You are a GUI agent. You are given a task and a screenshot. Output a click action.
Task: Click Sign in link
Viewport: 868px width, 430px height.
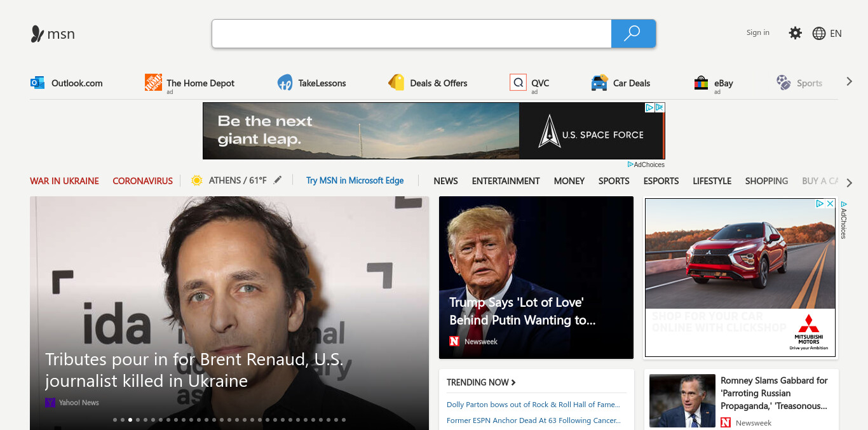[x=757, y=32]
